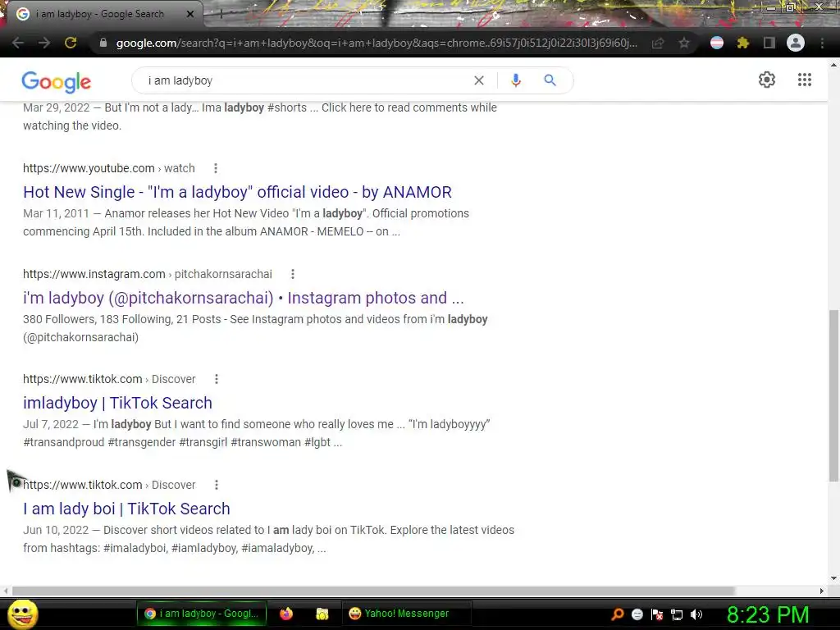
Task: Share this page via the share icon
Action: [x=658, y=43]
